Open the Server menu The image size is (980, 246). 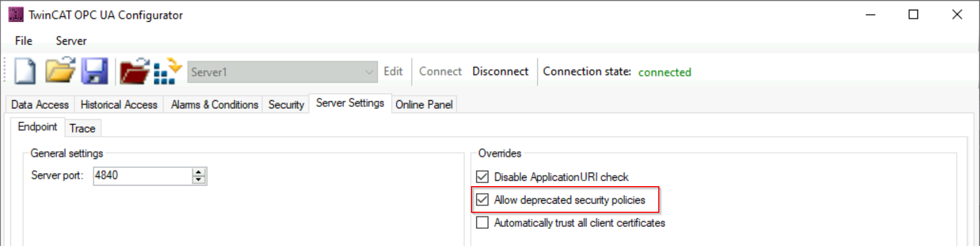pyautogui.click(x=71, y=41)
